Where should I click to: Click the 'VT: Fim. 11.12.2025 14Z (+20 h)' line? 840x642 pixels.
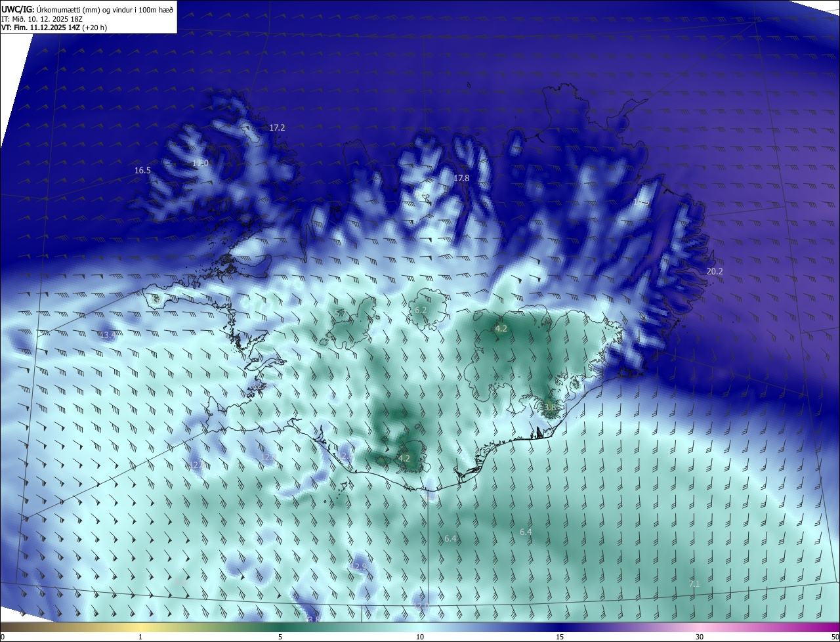click(54, 28)
